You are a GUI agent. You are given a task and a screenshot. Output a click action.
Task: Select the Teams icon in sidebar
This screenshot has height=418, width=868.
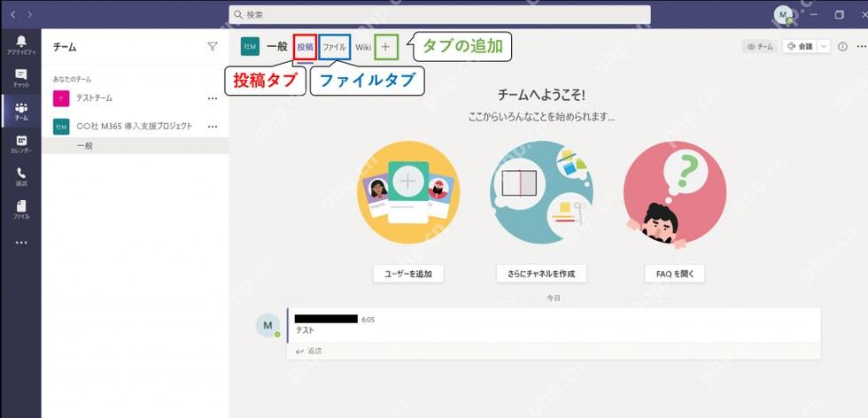coord(21,111)
